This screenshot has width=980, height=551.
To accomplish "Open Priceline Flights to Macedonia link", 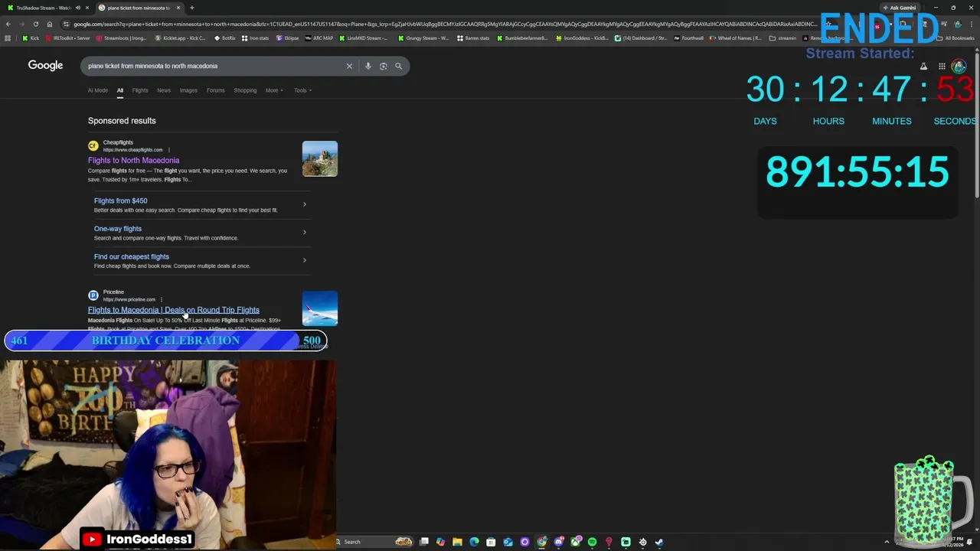I will pyautogui.click(x=174, y=310).
